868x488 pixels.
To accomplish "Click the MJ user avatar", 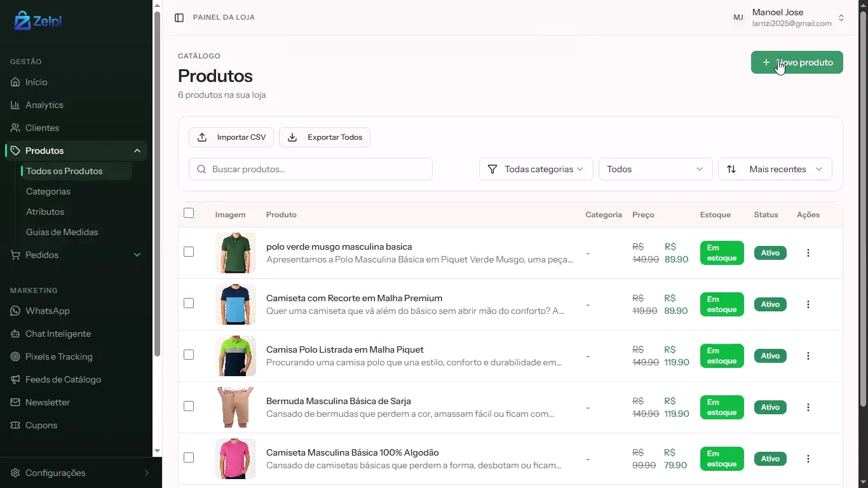I will (738, 18).
